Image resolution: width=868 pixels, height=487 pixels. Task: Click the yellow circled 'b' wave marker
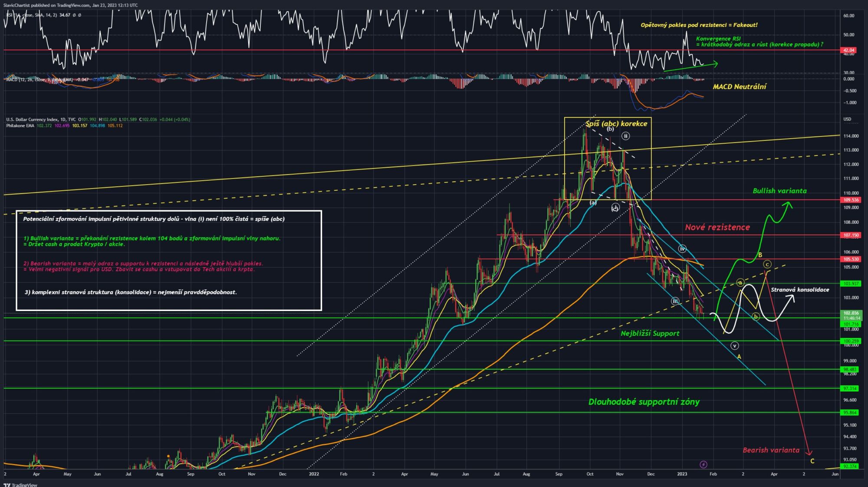pyautogui.click(x=755, y=316)
